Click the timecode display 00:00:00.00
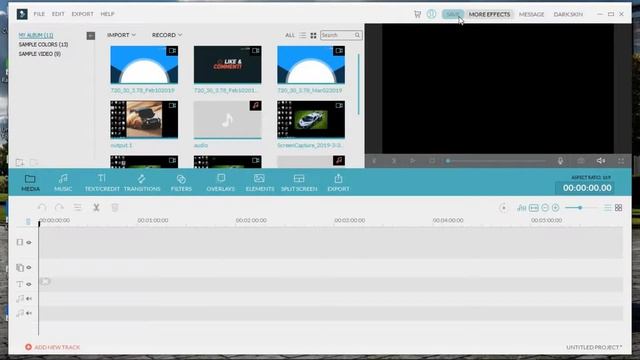Image resolution: width=640 pixels, height=360 pixels. (587, 188)
